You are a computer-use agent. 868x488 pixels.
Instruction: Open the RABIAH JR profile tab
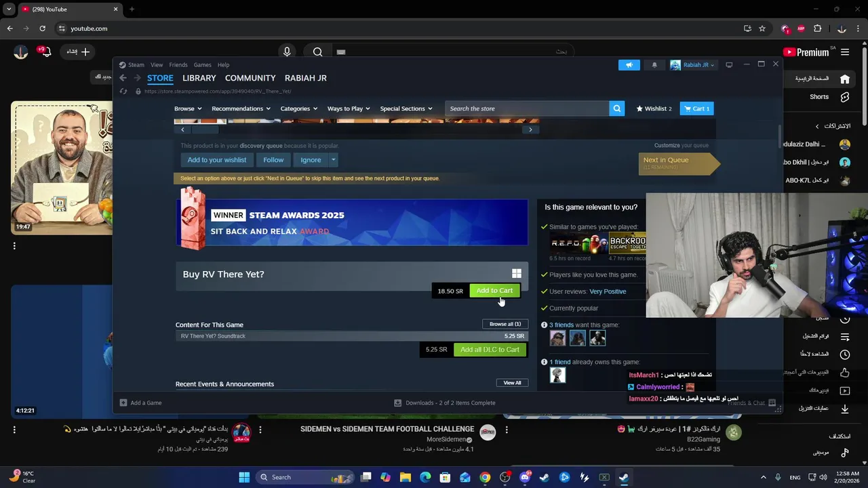[306, 78]
